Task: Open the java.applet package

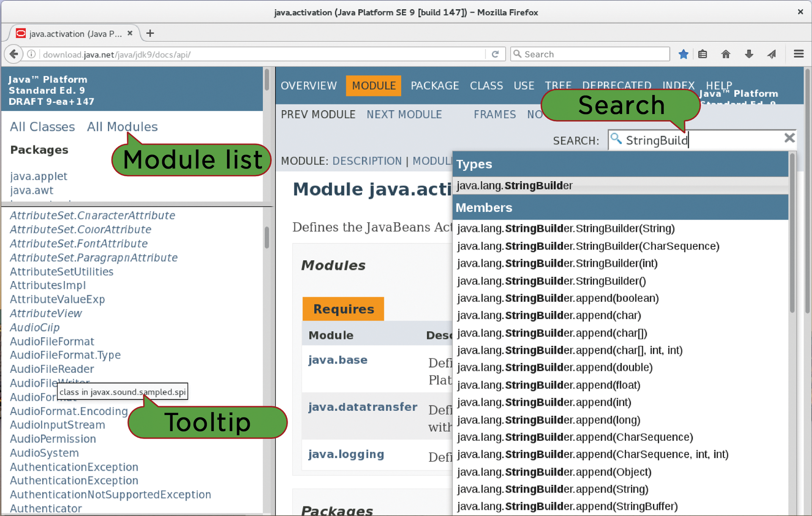Action: [38, 176]
